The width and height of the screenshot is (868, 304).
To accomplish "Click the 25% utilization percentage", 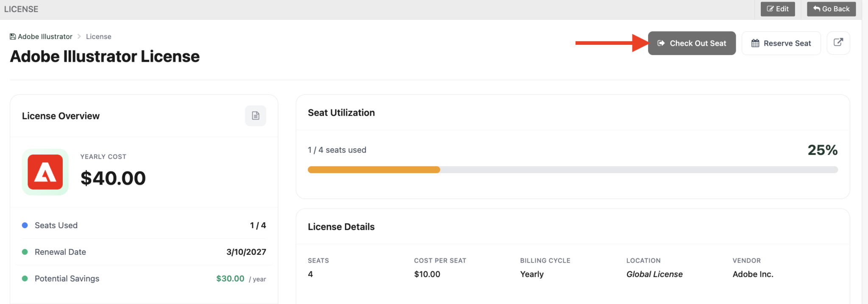I will pos(822,150).
